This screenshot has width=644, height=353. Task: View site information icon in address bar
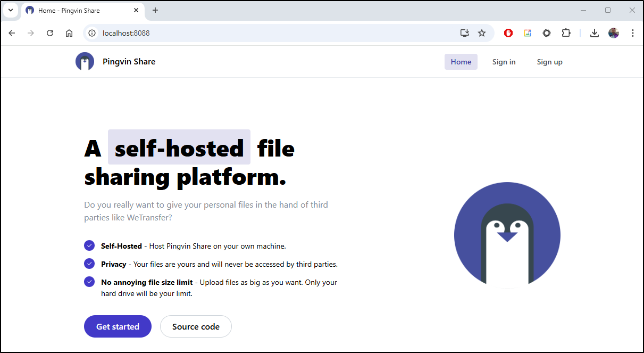92,33
